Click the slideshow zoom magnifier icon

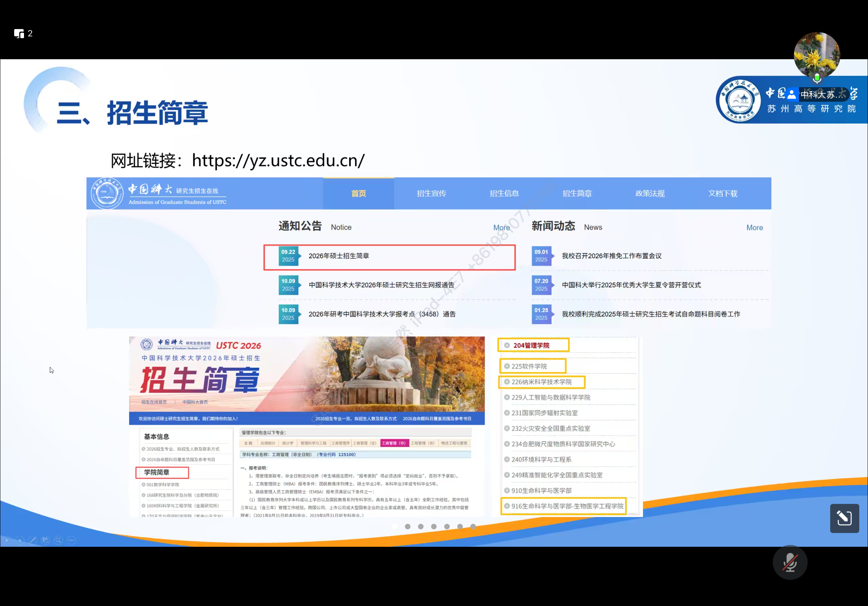(58, 540)
